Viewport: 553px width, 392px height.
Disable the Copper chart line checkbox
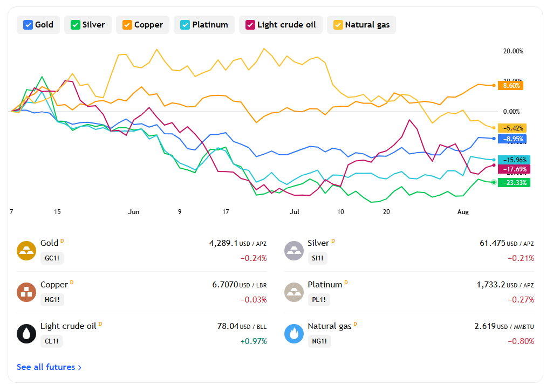(x=127, y=25)
